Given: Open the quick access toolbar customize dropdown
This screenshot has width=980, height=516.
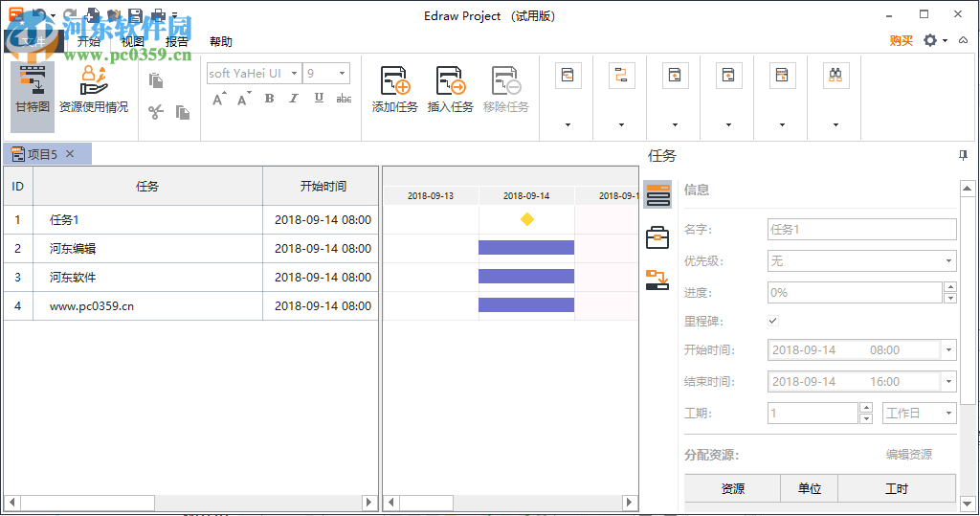Looking at the screenshot, I should point(174,15).
